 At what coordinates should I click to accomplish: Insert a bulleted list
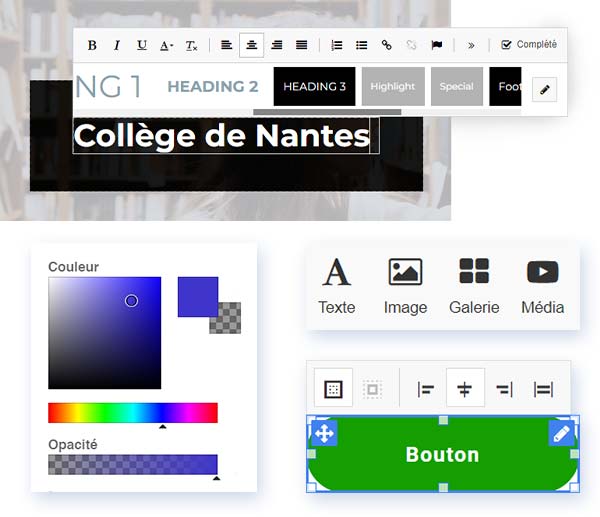[x=362, y=45]
